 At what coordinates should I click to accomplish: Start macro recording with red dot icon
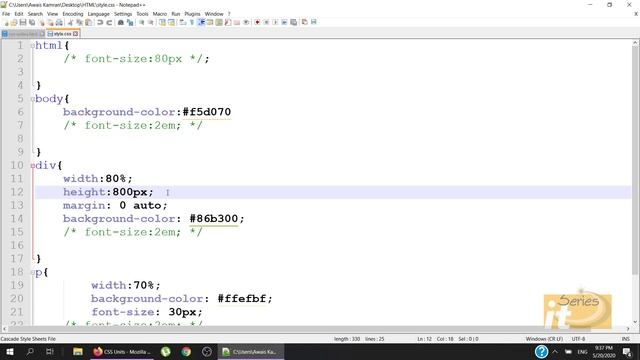tap(257, 22)
